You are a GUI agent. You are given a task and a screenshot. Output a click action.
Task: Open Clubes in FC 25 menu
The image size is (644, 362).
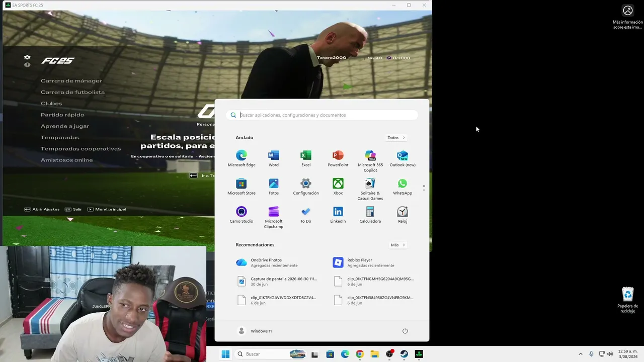[51, 104]
